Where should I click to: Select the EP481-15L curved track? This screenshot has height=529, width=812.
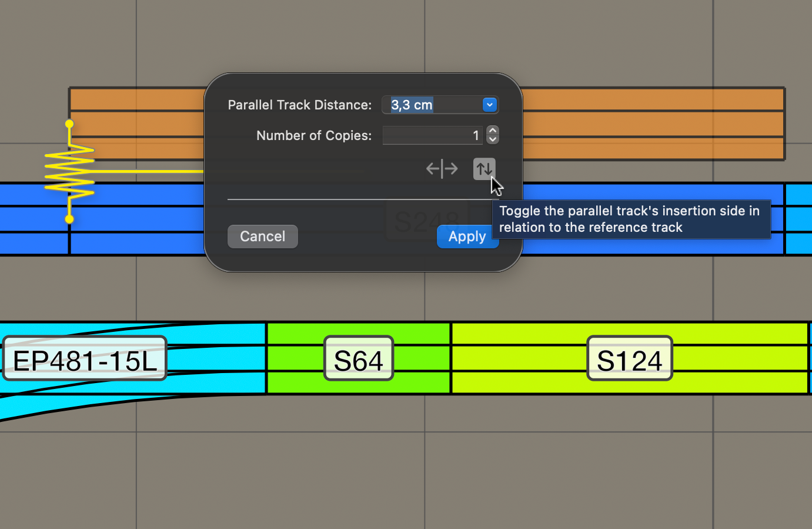[83, 358]
